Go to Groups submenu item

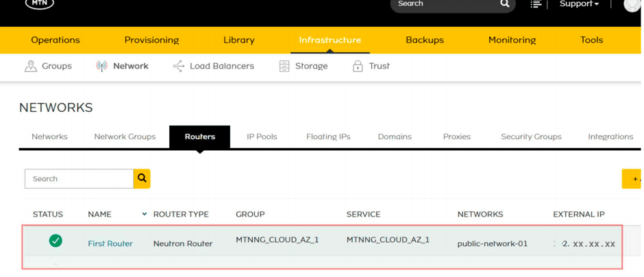pos(57,67)
